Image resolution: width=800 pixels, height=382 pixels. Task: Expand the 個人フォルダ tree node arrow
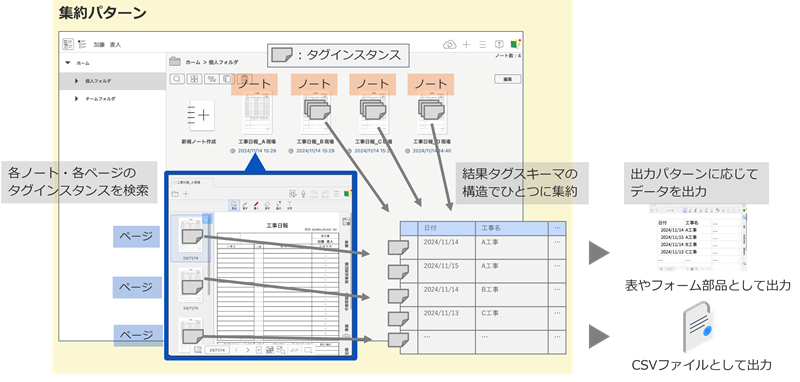point(77,81)
